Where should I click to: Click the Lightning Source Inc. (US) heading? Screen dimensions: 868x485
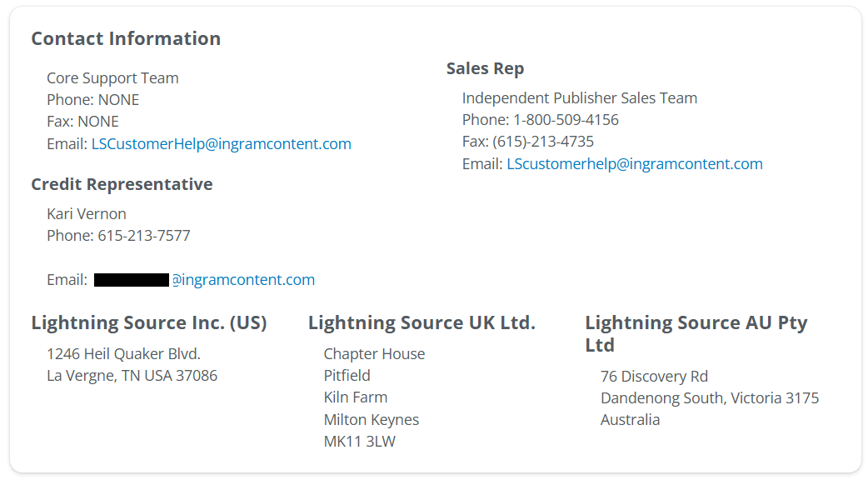(149, 322)
